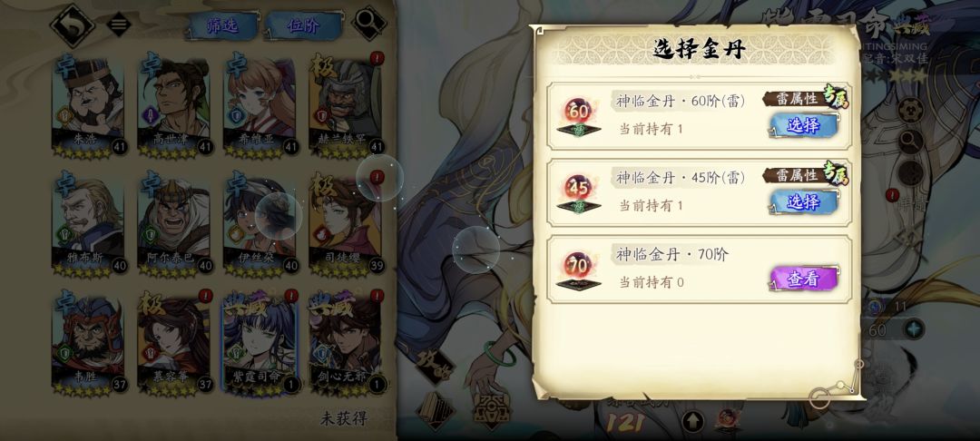Image resolution: width=980 pixels, height=441 pixels.
Task: Click the 60阶 golden pill icon
Action: (x=579, y=116)
